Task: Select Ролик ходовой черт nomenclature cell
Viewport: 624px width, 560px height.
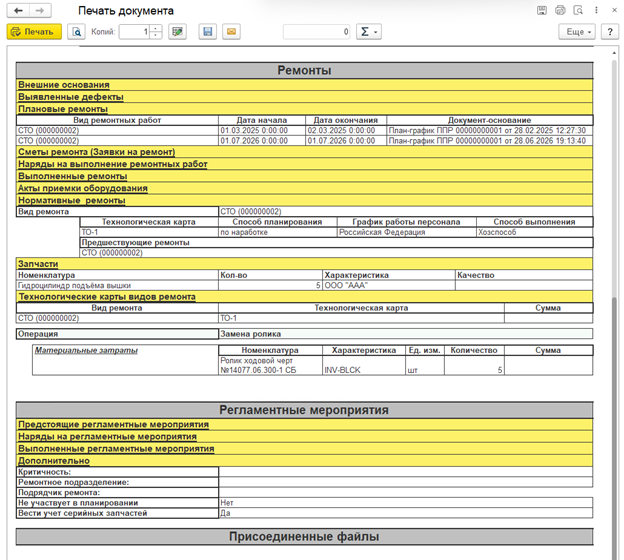Action: point(271,365)
